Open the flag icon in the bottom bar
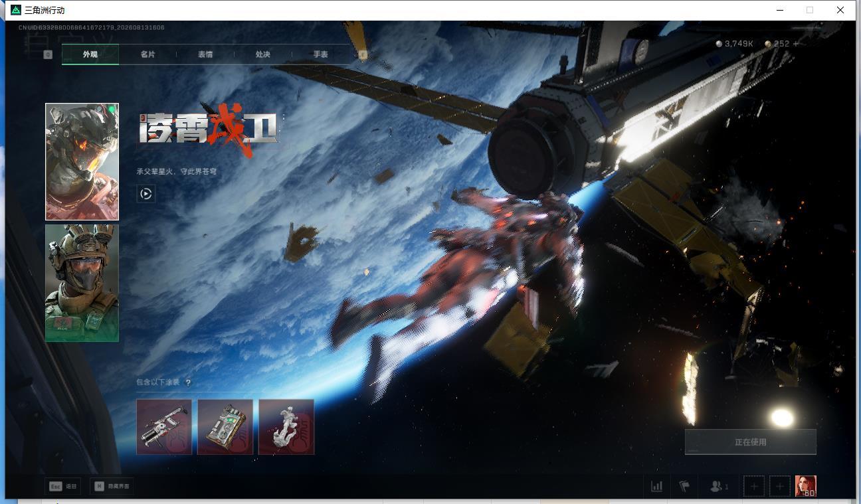Viewport: 861px width, 504px height. (x=684, y=487)
